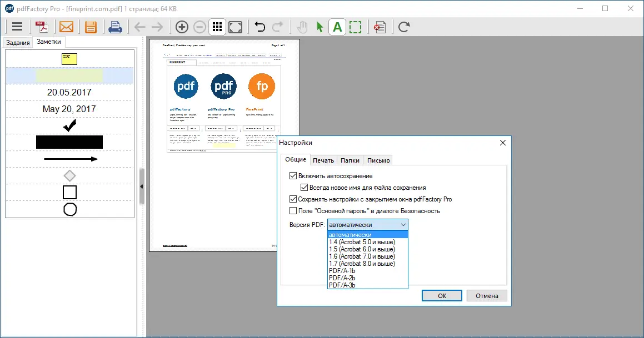The image size is (644, 338).
Task: Choose the arrow shape in notes list
Action: 71,159
